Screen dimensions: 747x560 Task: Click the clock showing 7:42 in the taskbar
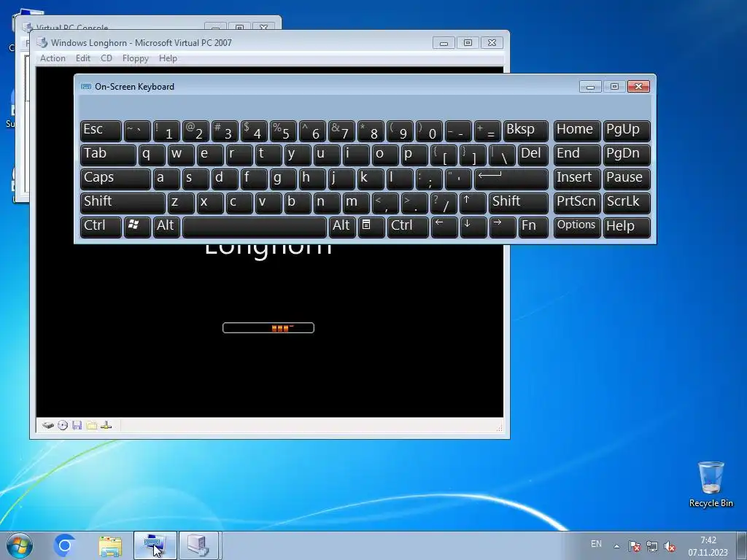(x=708, y=546)
